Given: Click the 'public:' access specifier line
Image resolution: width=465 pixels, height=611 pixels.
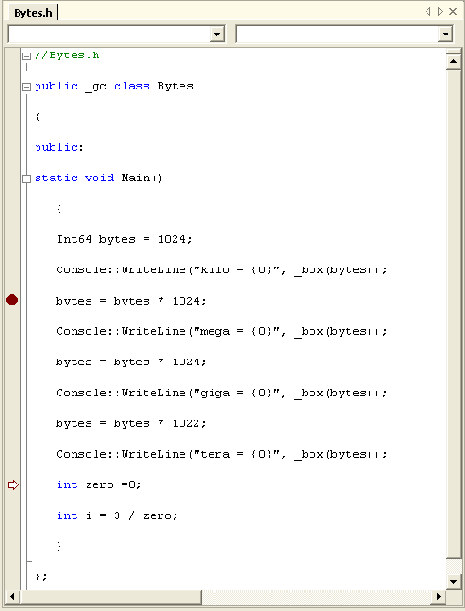Looking at the screenshot, I should [59, 147].
